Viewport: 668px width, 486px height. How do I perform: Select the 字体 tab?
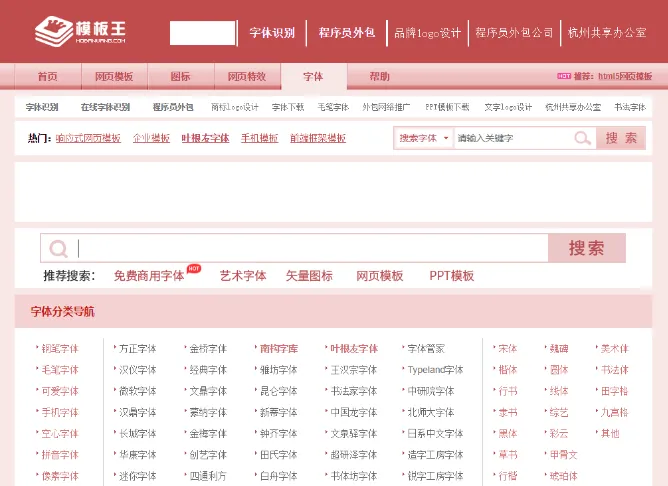point(314,76)
